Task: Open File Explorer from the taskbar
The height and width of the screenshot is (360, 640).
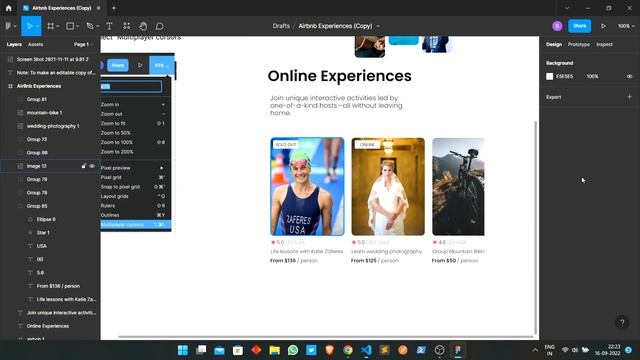Action: pos(275,350)
